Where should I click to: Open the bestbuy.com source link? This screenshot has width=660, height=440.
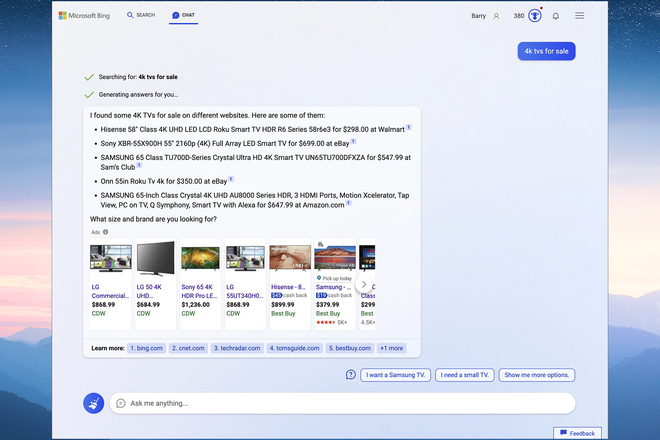tap(350, 348)
